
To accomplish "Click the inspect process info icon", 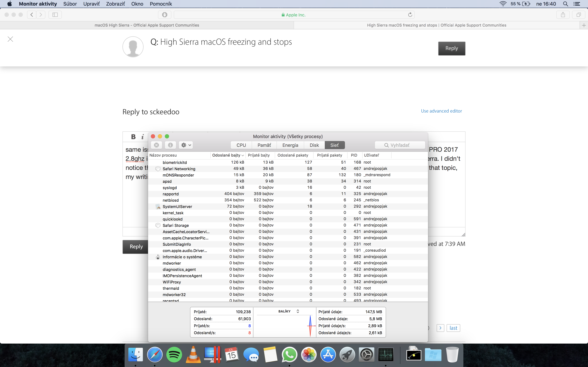I will click(170, 145).
